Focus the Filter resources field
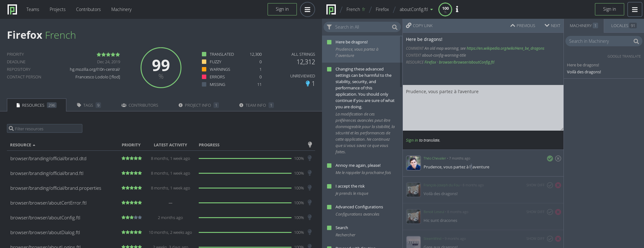This screenshot has width=644, height=248. pos(45,128)
